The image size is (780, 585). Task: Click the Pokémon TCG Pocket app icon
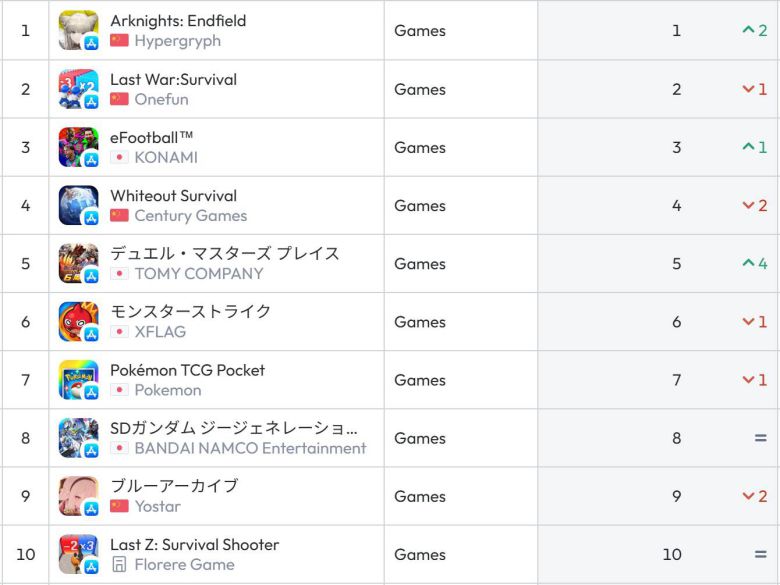[78, 380]
